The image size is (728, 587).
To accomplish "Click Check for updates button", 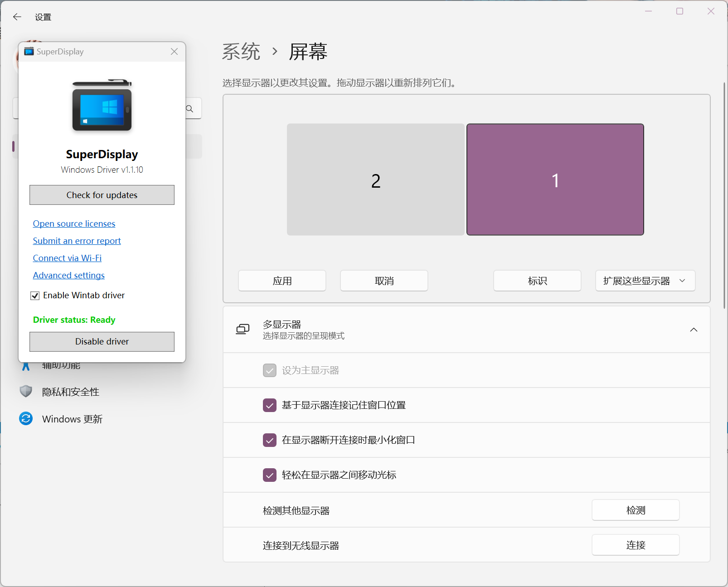I will point(102,195).
